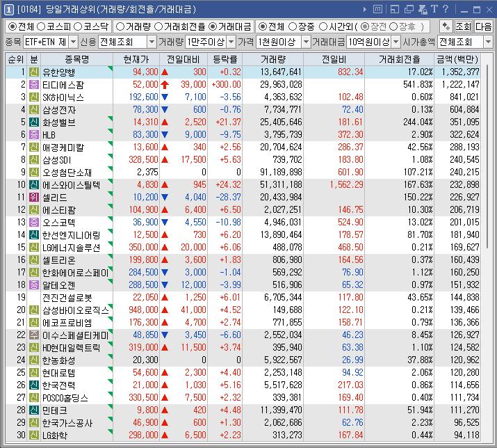Select the POSCO홀딩스 stock name

pyautogui.click(x=65, y=398)
